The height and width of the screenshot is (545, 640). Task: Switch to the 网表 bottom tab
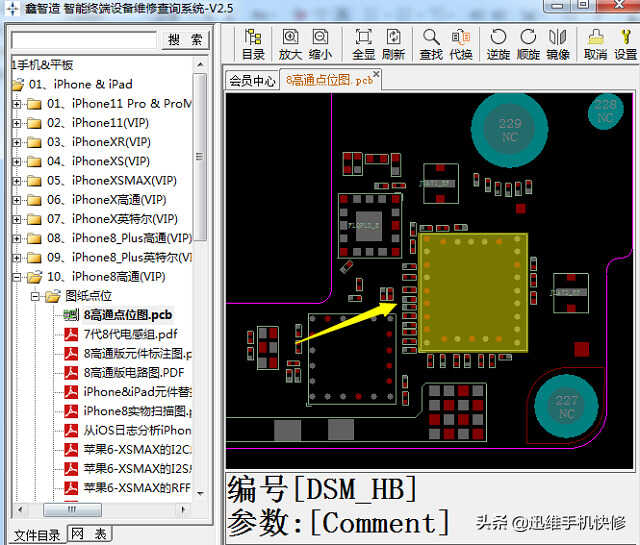90,535
